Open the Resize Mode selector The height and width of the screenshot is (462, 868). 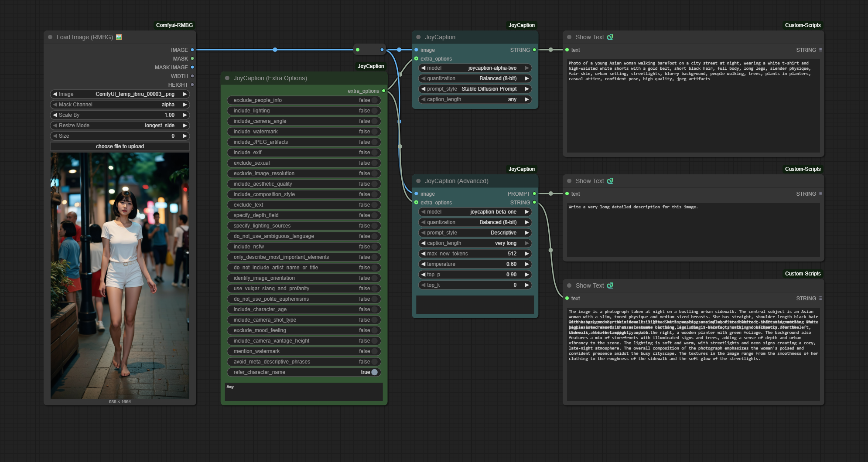pos(120,125)
